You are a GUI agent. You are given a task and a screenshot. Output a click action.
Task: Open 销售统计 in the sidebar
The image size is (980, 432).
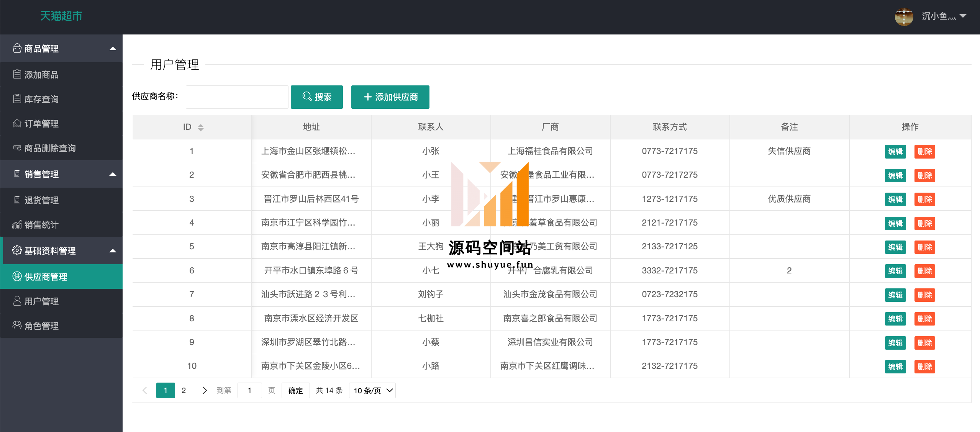(x=61, y=224)
